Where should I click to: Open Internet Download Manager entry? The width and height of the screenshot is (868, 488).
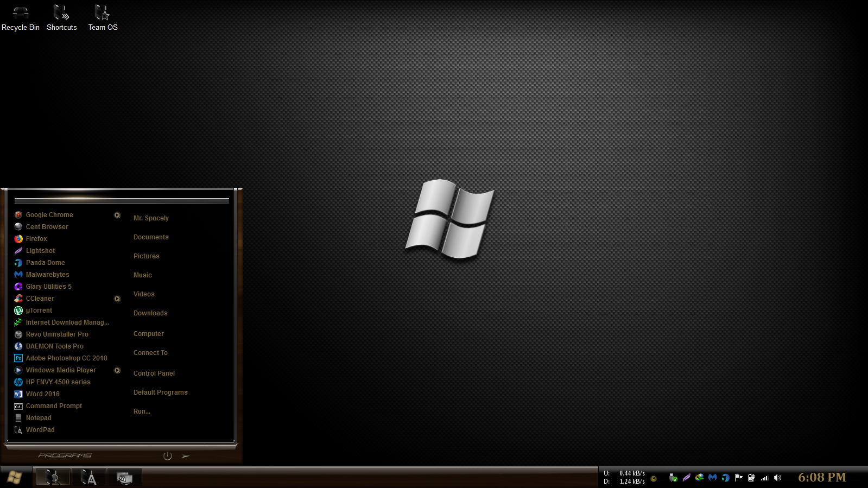click(x=67, y=322)
